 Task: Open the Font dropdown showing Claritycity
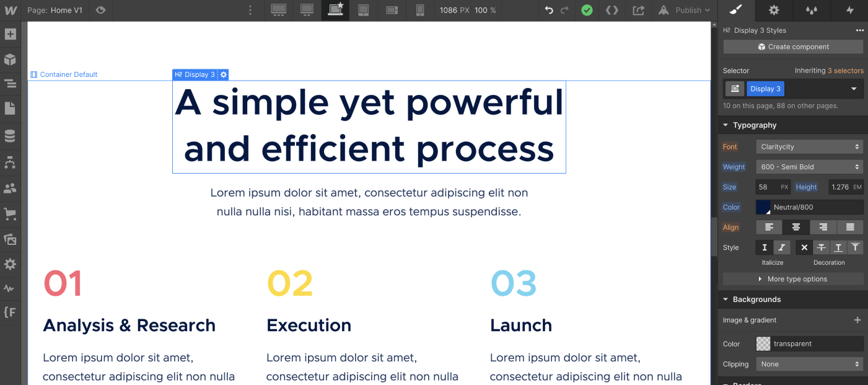click(x=809, y=146)
